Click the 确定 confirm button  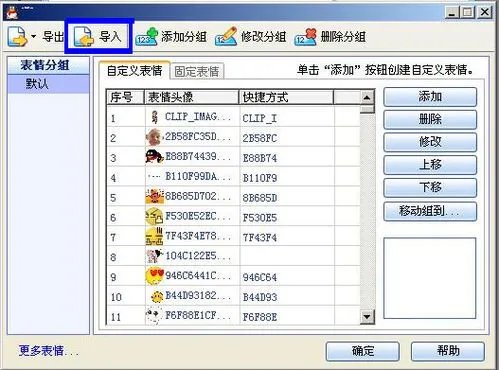click(363, 351)
